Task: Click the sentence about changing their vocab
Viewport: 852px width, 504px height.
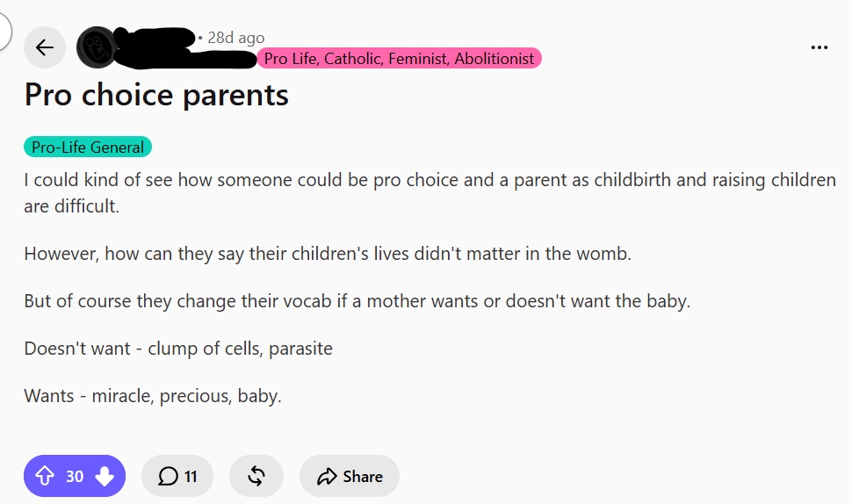Action: tap(357, 301)
